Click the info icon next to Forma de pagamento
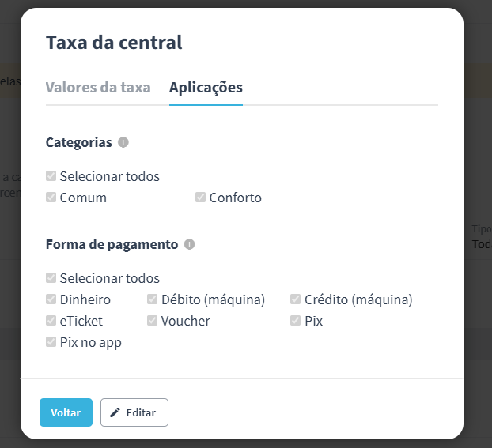The image size is (492, 448). pyautogui.click(x=189, y=244)
